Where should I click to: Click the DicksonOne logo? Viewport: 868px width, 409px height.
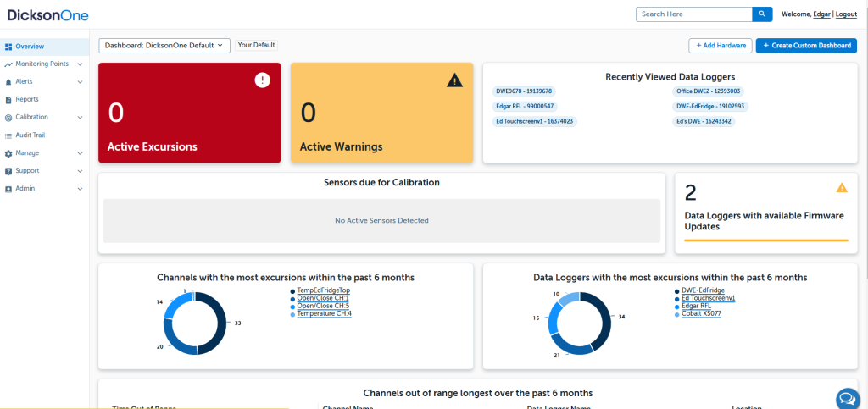(x=47, y=15)
